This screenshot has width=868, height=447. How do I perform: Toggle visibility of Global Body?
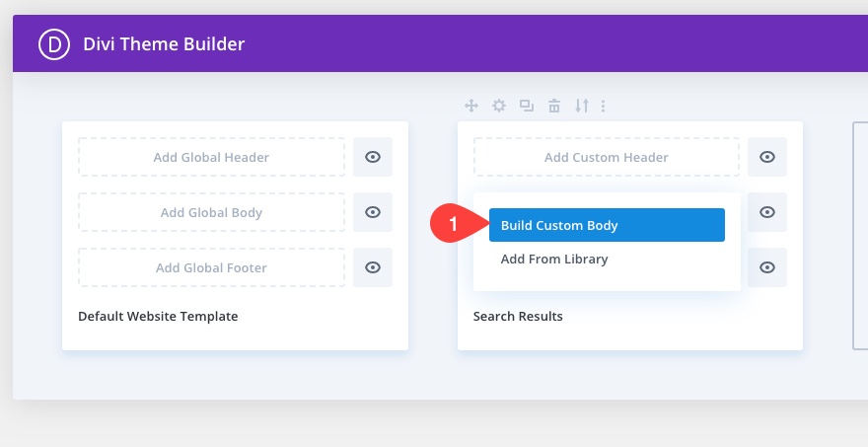tap(373, 212)
